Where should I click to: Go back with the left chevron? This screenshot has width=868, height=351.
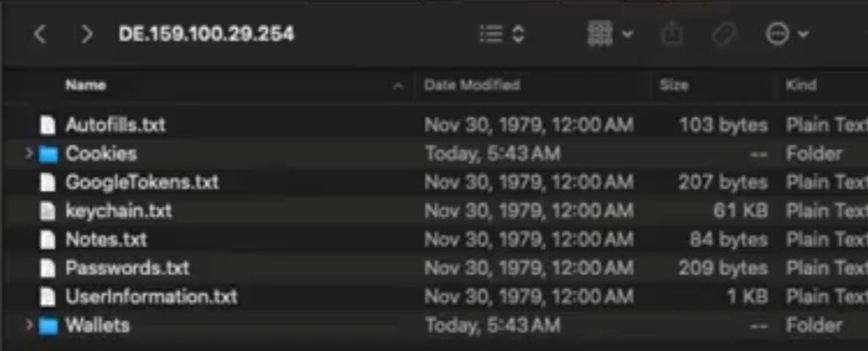tap(40, 35)
